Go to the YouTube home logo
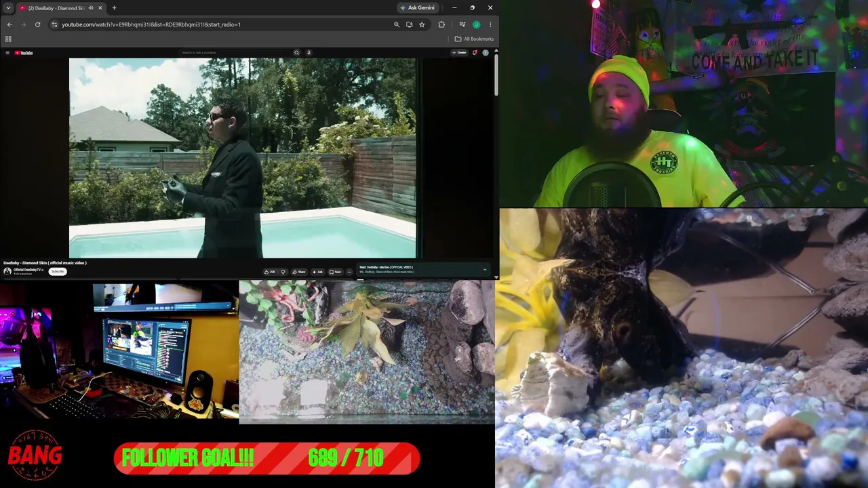The height and width of the screenshot is (488, 868). 24,53
